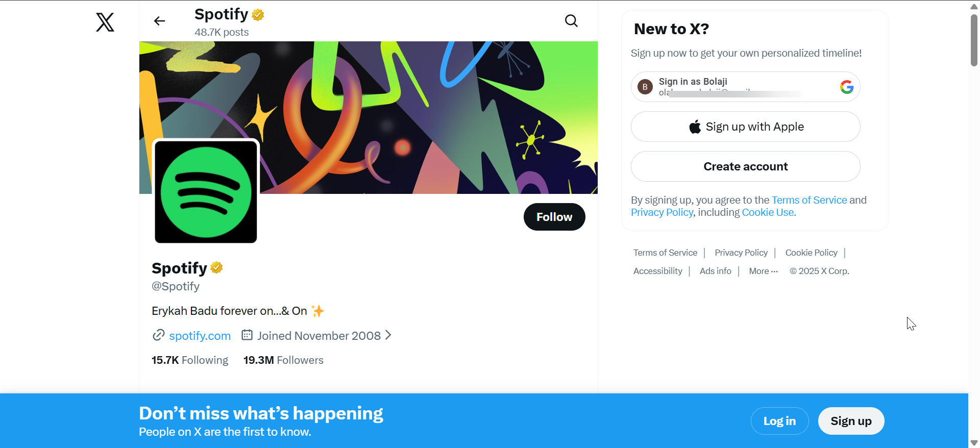Open the Terms of Service footer link

click(x=665, y=253)
